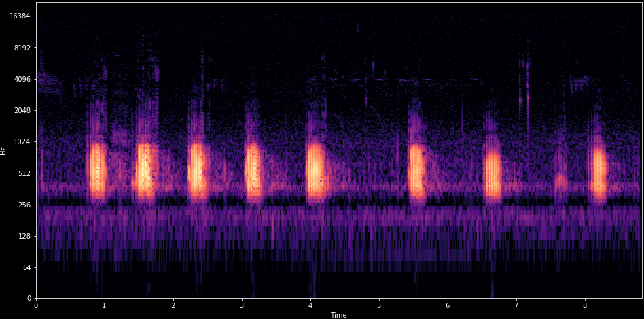Click the bright burst just after 2 seconds
This screenshot has width=644, height=319.
pos(196,168)
